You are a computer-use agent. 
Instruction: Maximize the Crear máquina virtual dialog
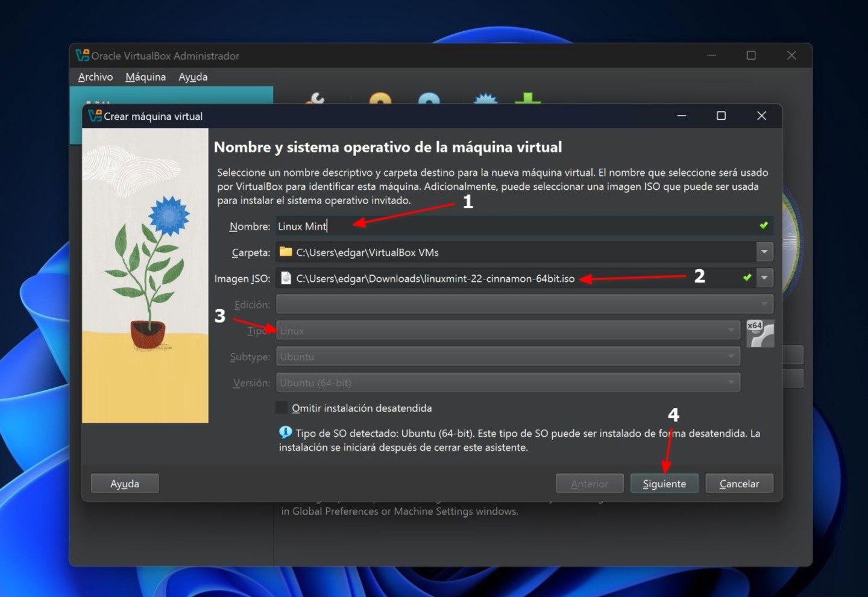coord(721,116)
